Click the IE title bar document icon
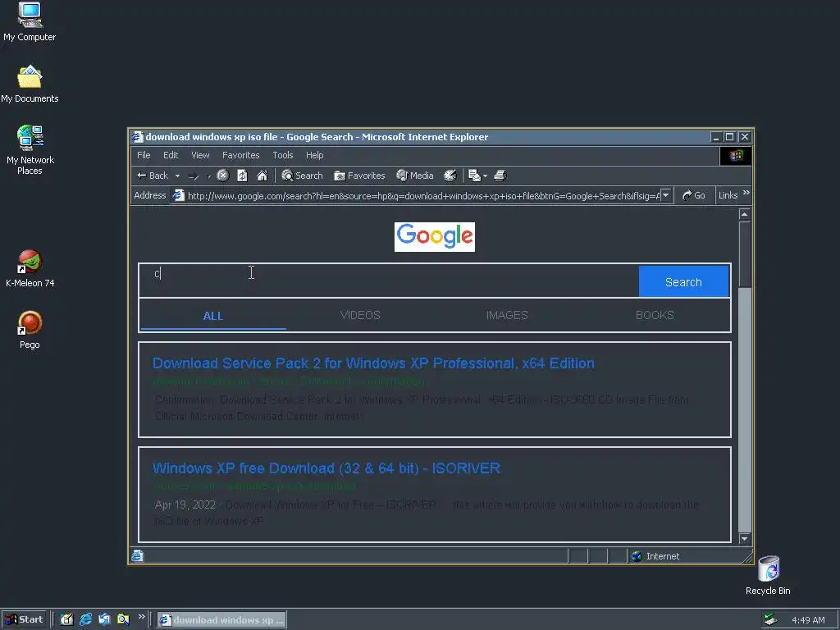 [138, 137]
